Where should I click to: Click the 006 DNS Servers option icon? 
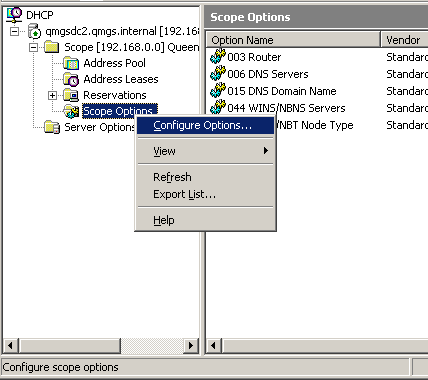coord(218,74)
